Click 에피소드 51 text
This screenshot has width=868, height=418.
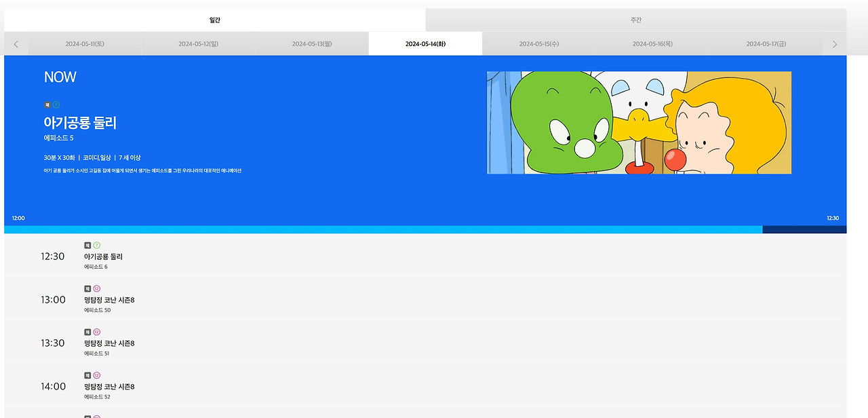point(97,354)
